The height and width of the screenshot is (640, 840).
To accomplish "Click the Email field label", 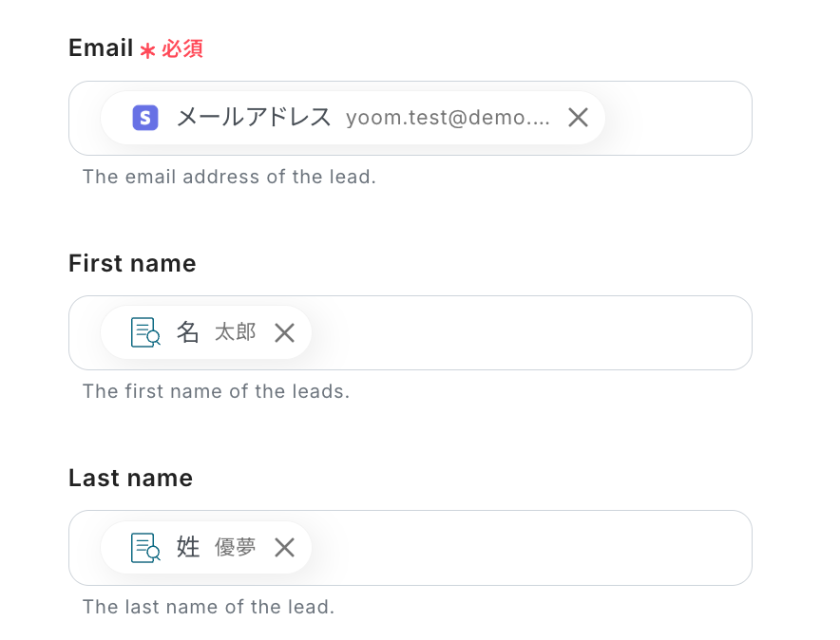I will pyautogui.click(x=101, y=48).
